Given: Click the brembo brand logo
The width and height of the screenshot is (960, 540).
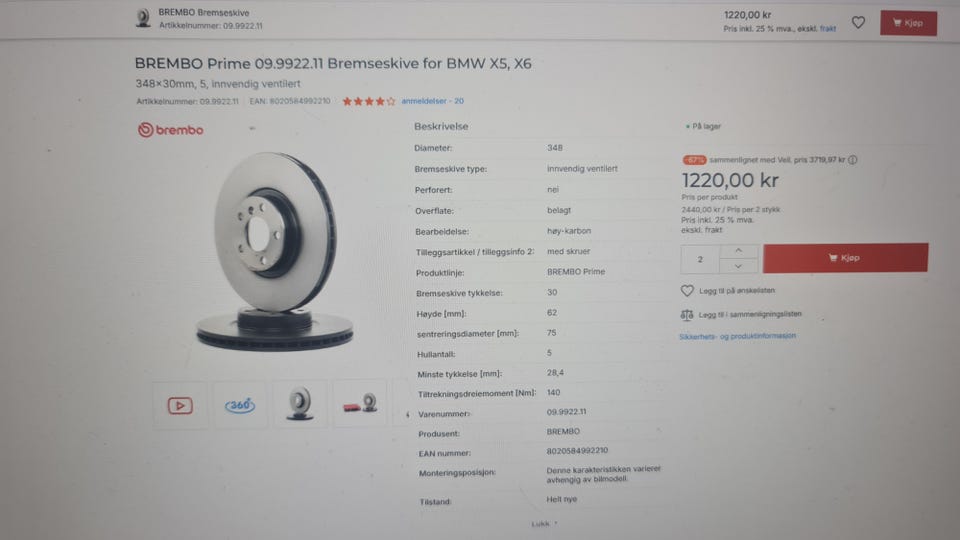Looking at the screenshot, I should [171, 130].
